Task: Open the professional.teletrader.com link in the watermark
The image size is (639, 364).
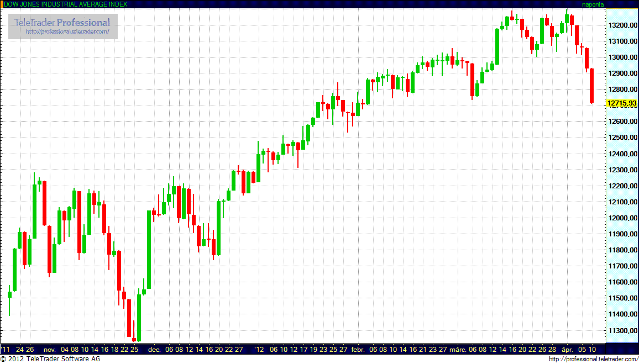Action: pyautogui.click(x=71, y=32)
